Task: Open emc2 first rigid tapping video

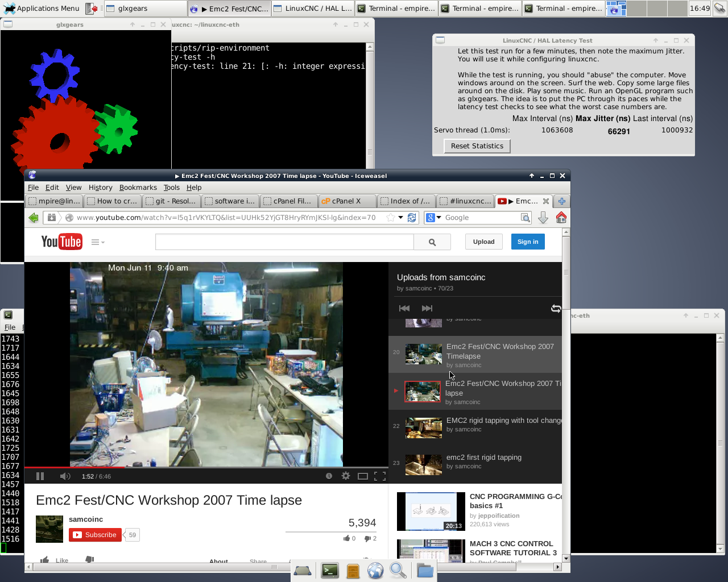Action: coord(484,458)
